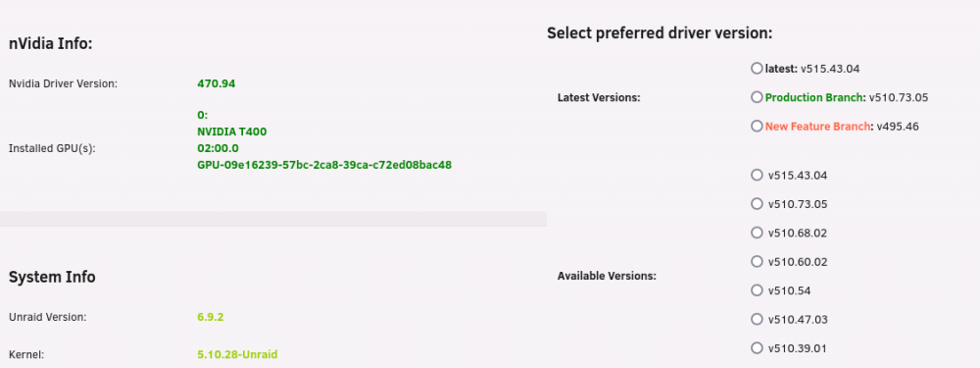This screenshot has height=368, width=980.
Task: Click the Unraid version 6.9.2 value
Action: tap(211, 317)
